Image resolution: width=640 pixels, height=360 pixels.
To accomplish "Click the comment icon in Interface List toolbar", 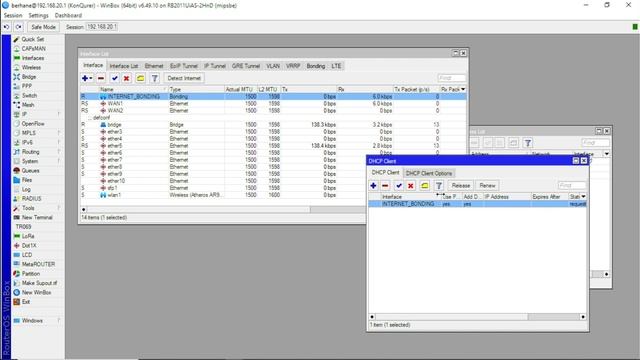I will pyautogui.click(x=140, y=78).
